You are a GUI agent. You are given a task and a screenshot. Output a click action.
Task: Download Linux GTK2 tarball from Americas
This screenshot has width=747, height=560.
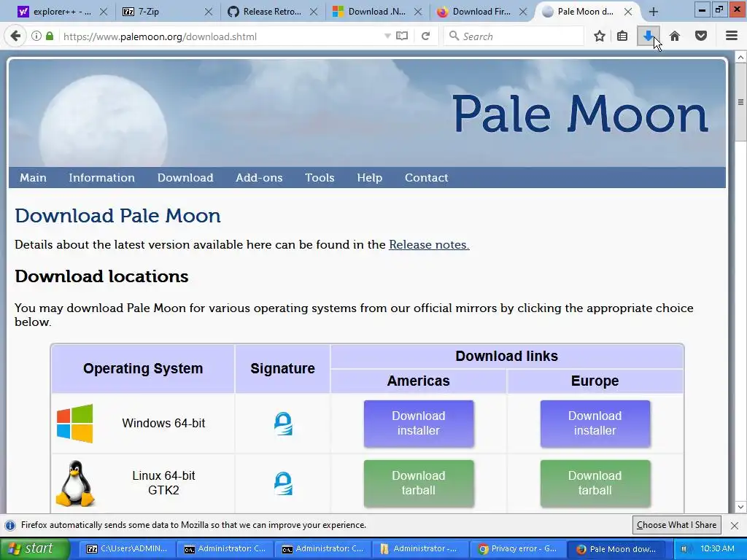pyautogui.click(x=419, y=483)
